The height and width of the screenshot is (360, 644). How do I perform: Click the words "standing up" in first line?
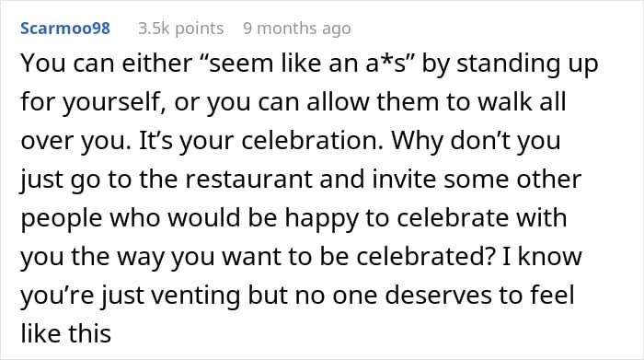[x=527, y=64]
